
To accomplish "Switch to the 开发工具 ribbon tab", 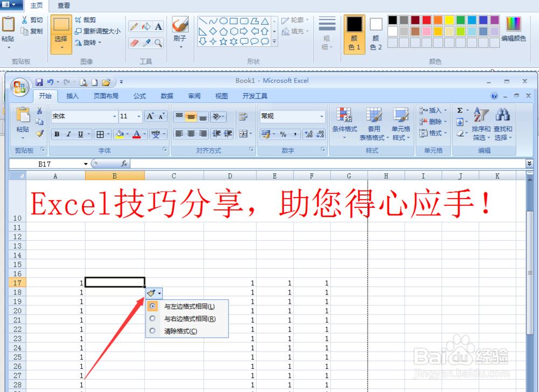I will click(x=254, y=96).
